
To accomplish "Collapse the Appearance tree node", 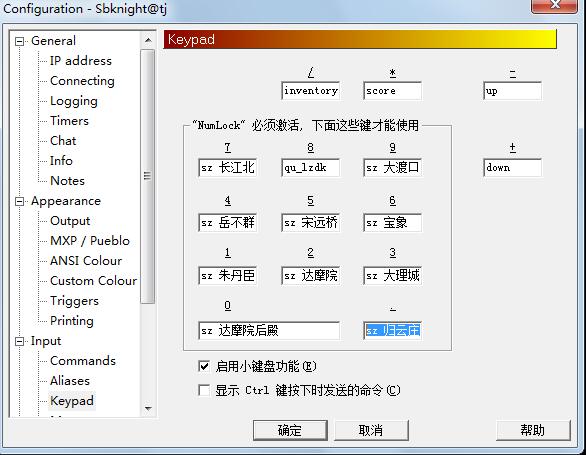I will pos(19,202).
